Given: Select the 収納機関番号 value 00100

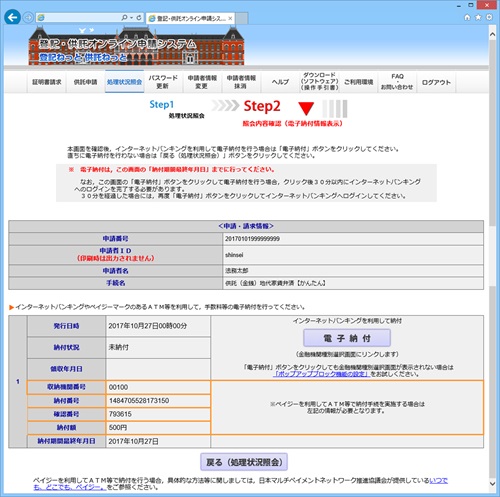Looking at the screenshot, I should (x=118, y=387).
